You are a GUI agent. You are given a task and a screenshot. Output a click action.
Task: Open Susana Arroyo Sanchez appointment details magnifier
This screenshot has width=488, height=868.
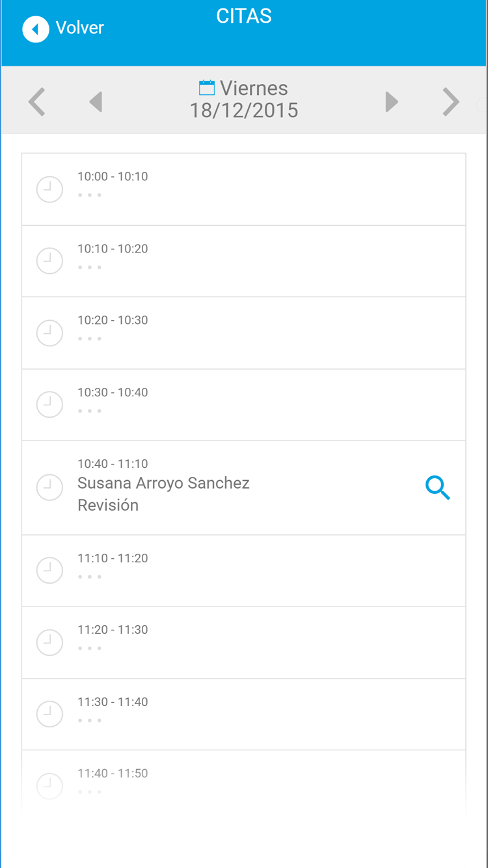pyautogui.click(x=438, y=487)
